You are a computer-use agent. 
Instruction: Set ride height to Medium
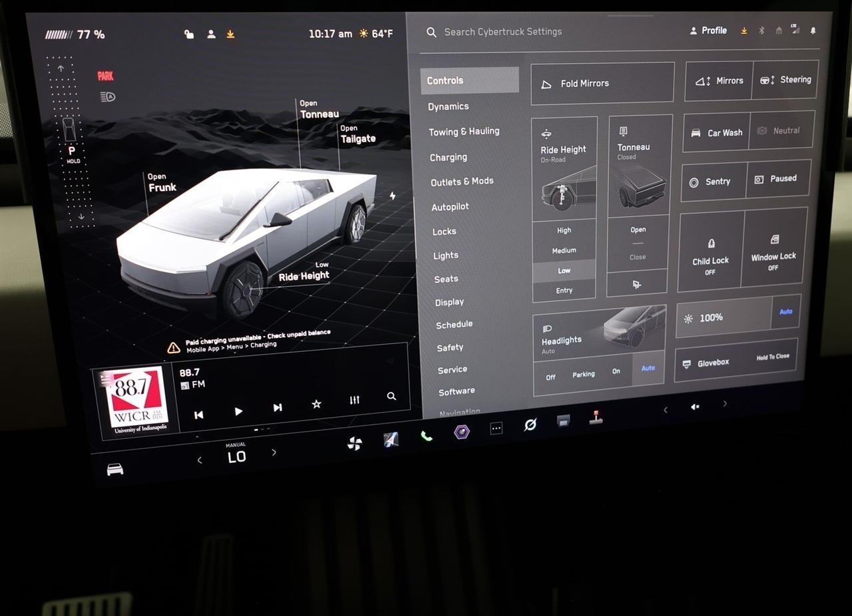[x=564, y=250]
